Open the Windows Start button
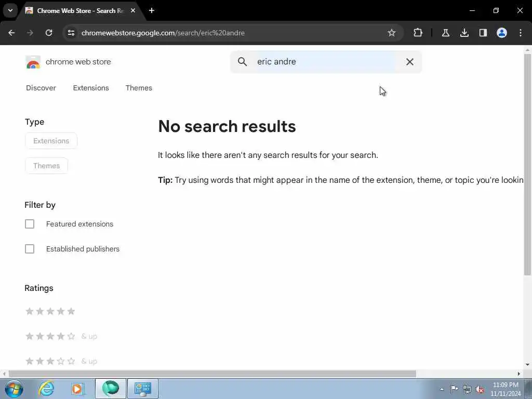 [x=14, y=389]
